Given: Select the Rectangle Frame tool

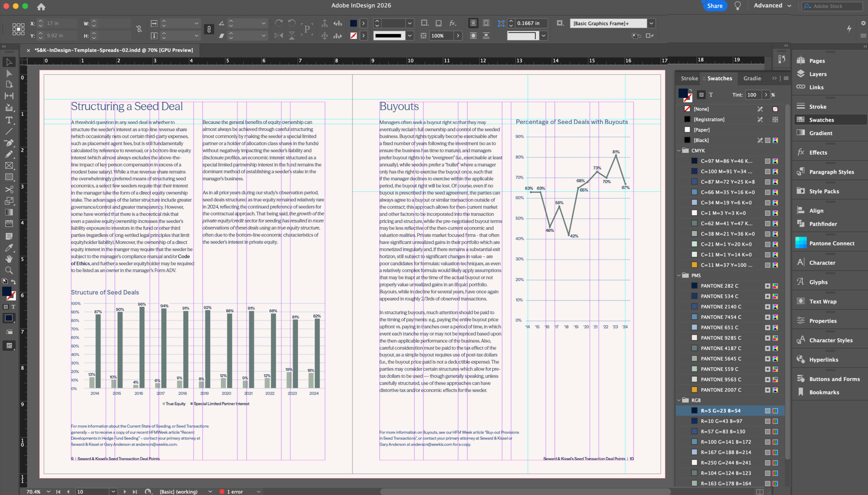Looking at the screenshot, I should [x=9, y=166].
